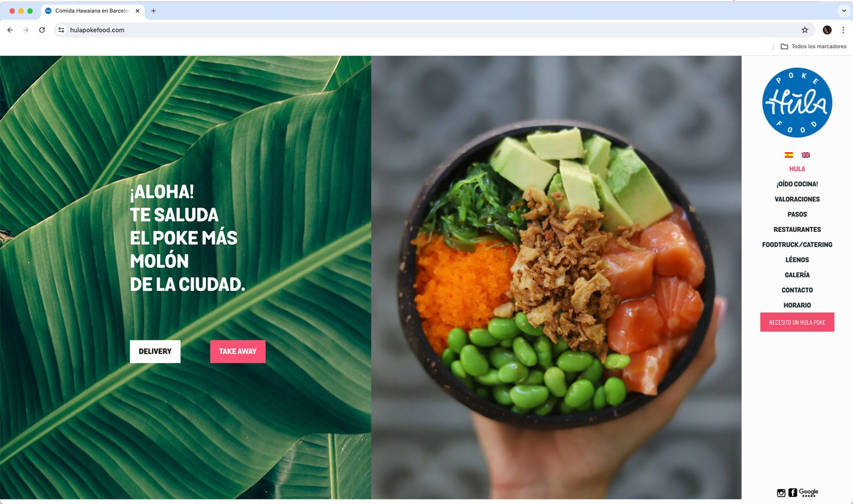Viewport: 853px width, 504px height.
Task: Switch language with the UK flag
Action: click(x=806, y=155)
